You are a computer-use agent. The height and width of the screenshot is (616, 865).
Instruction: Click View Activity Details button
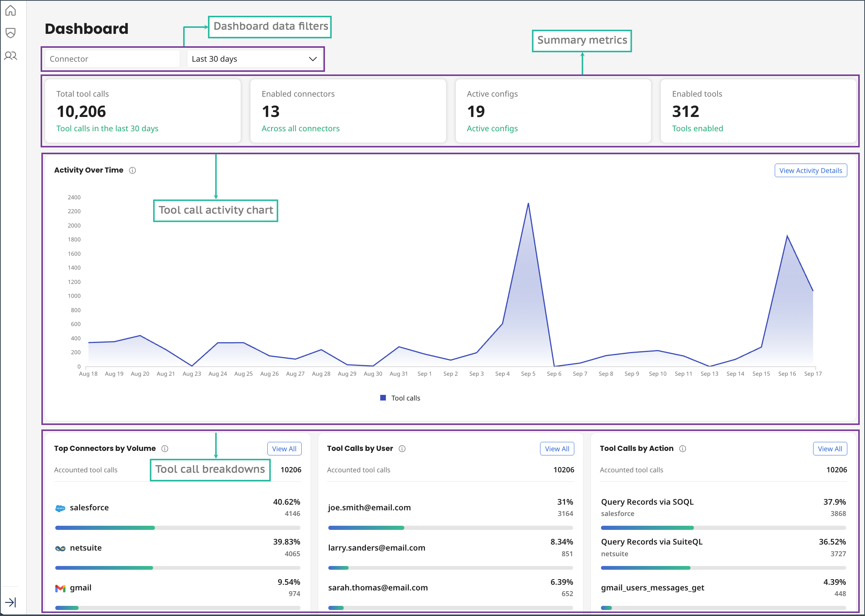tap(810, 171)
